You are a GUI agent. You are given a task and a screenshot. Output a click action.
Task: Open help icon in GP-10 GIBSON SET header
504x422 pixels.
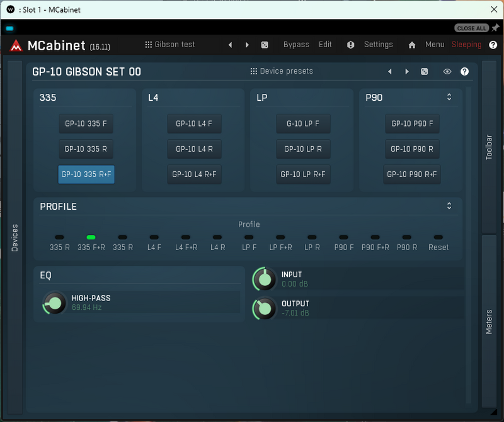(x=464, y=71)
